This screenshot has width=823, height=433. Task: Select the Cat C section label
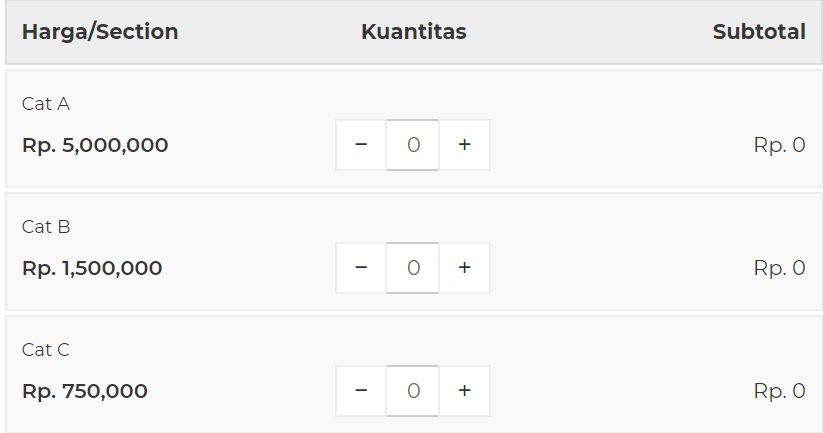pyautogui.click(x=46, y=350)
